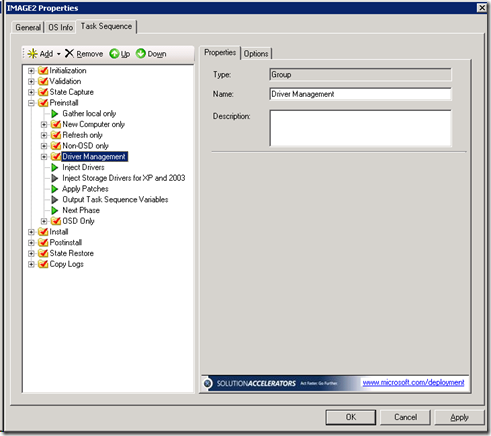
Task: Expand the State Capture node
Action: pos(31,92)
